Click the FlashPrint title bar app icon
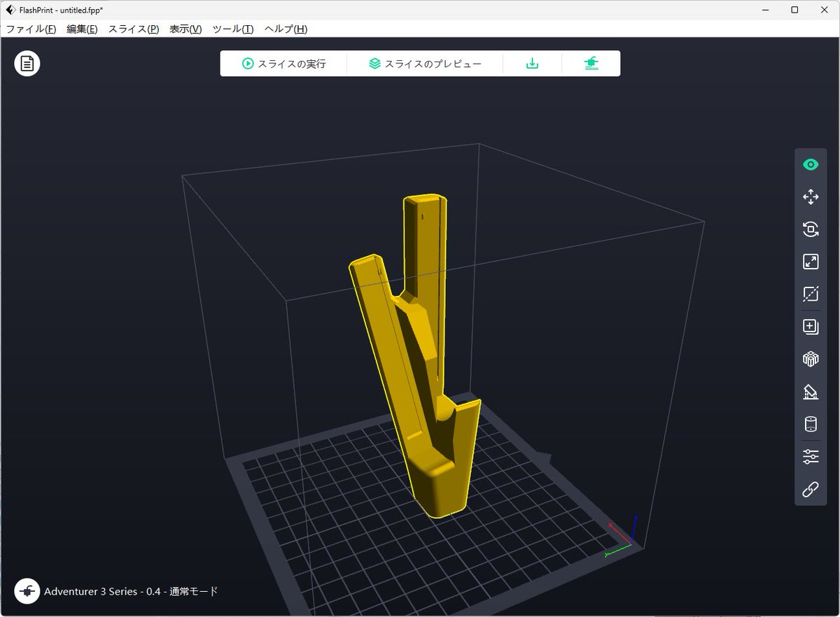 point(9,9)
